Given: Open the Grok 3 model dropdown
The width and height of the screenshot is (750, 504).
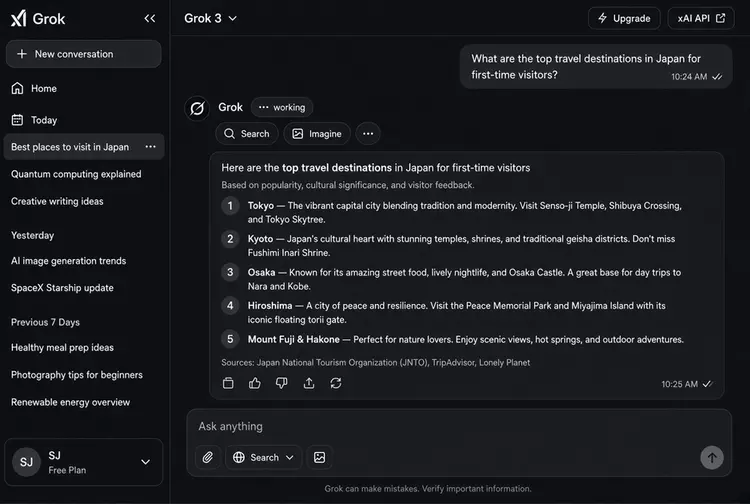Looking at the screenshot, I should tap(210, 19).
